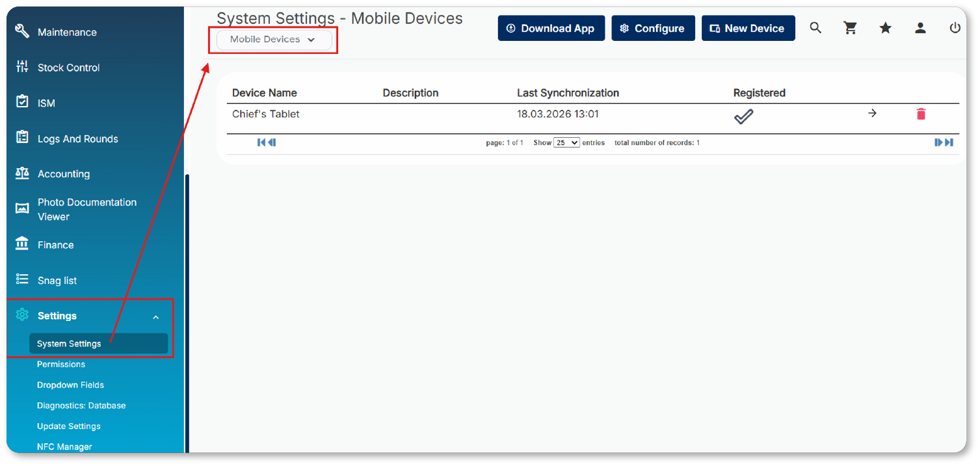Click the power logout icon
This screenshot has width=980, height=466.
(x=955, y=28)
